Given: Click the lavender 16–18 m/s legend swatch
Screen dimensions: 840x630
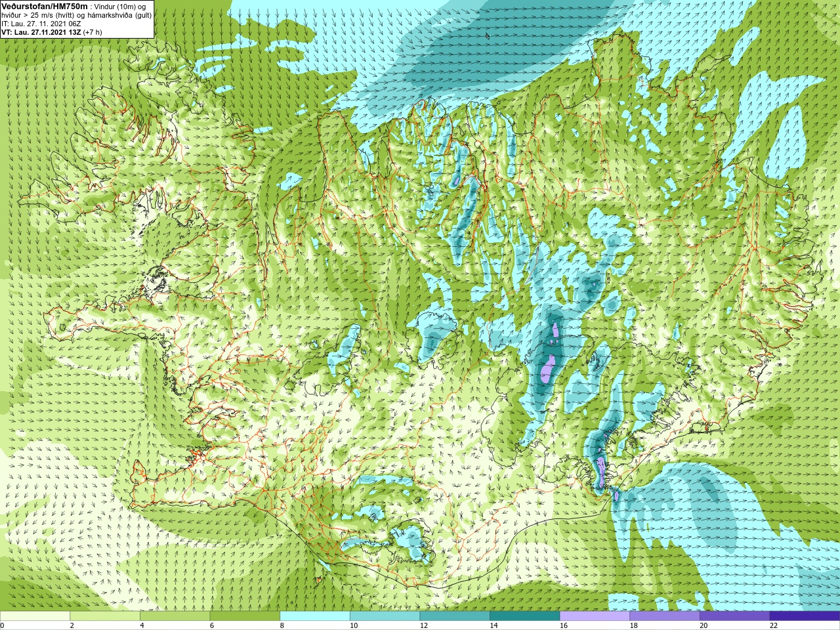Looking at the screenshot, I should [x=595, y=616].
